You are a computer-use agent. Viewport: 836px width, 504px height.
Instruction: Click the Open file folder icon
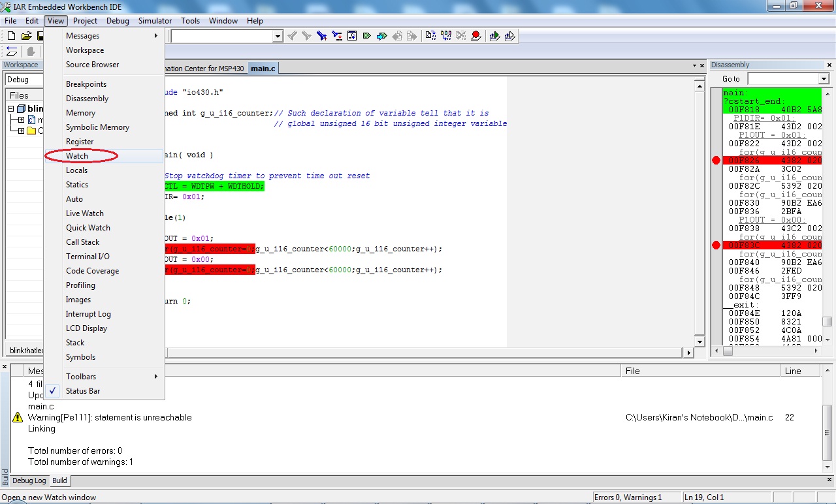pyautogui.click(x=26, y=36)
